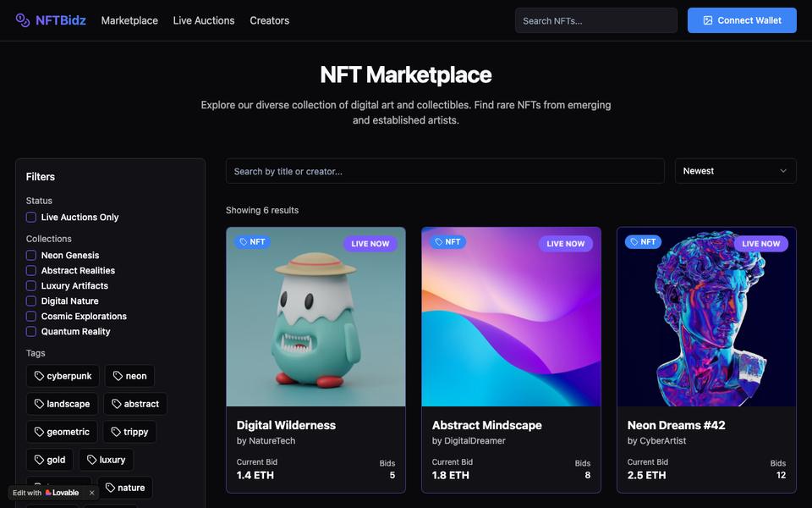Viewport: 812px width, 508px height.
Task: Click creator name by CyberArtist
Action: [x=656, y=440]
